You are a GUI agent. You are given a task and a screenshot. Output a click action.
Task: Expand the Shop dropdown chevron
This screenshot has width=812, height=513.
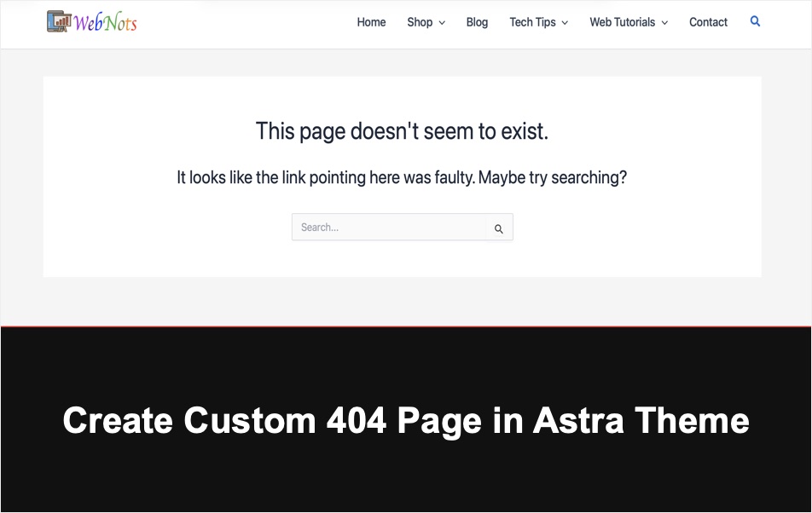(442, 23)
